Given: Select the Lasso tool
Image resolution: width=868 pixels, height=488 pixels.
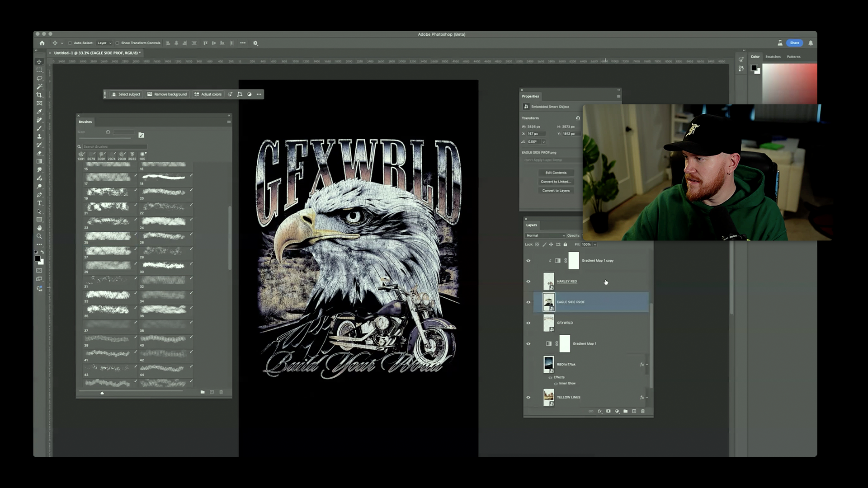Looking at the screenshot, I should 39,78.
